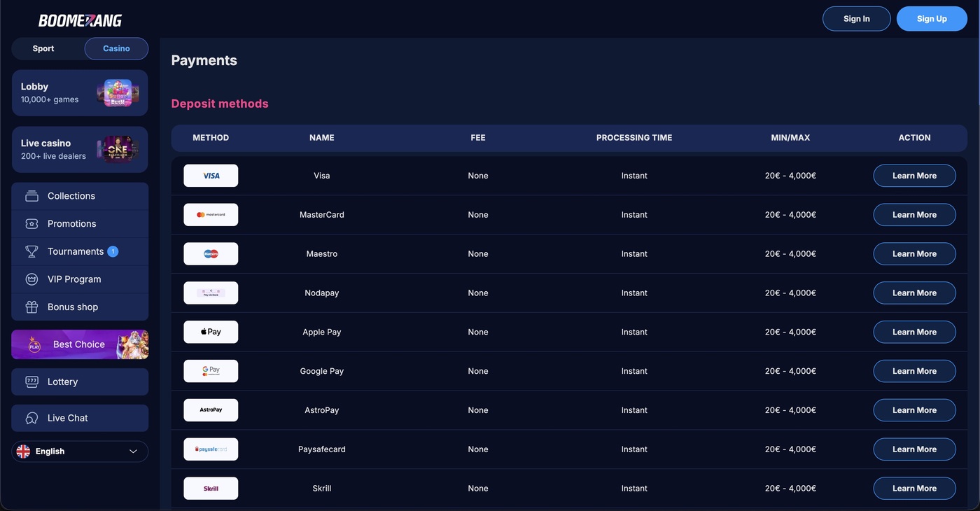The width and height of the screenshot is (980, 511).
Task: Switch to the Casino tab
Action: point(116,48)
